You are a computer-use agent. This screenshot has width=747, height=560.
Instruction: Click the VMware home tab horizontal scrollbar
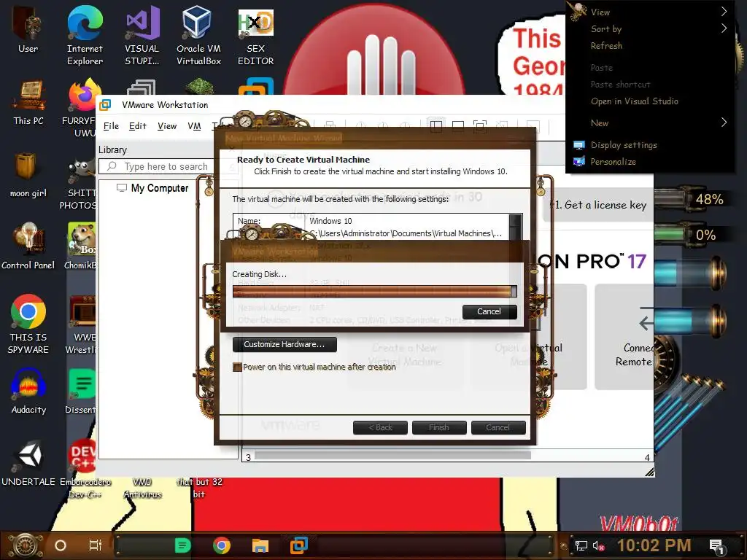point(392,456)
